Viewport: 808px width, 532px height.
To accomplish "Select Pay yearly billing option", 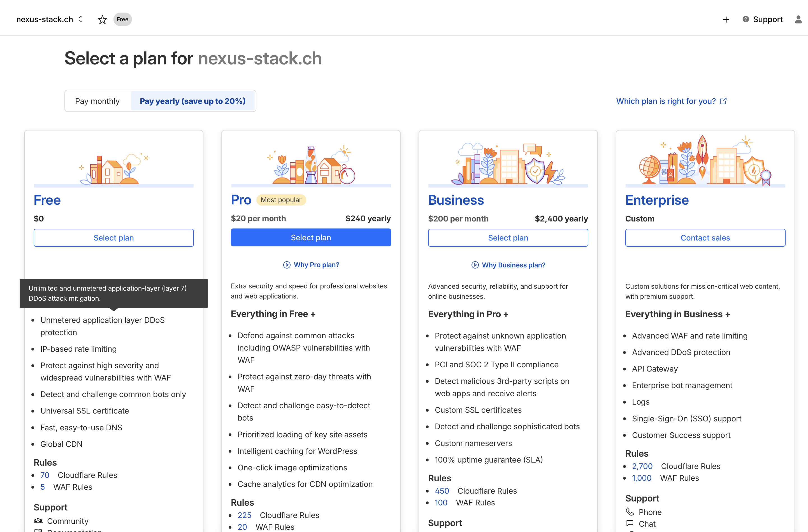I will 192,101.
